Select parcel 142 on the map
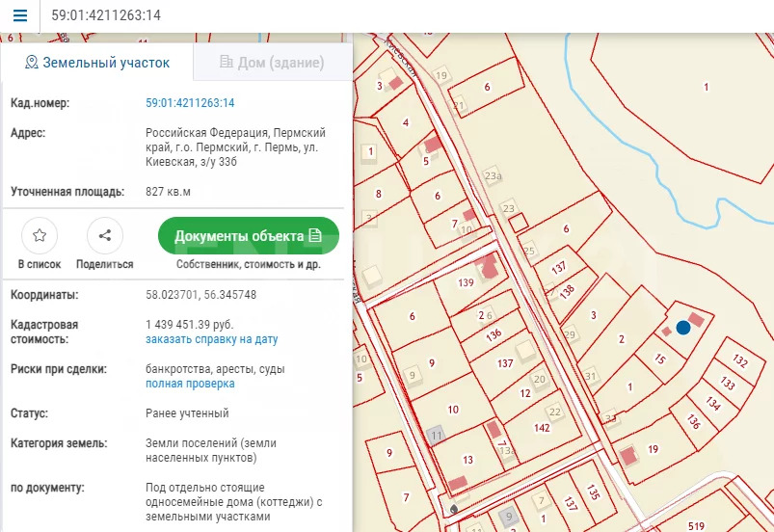The image size is (774, 532). click(542, 427)
